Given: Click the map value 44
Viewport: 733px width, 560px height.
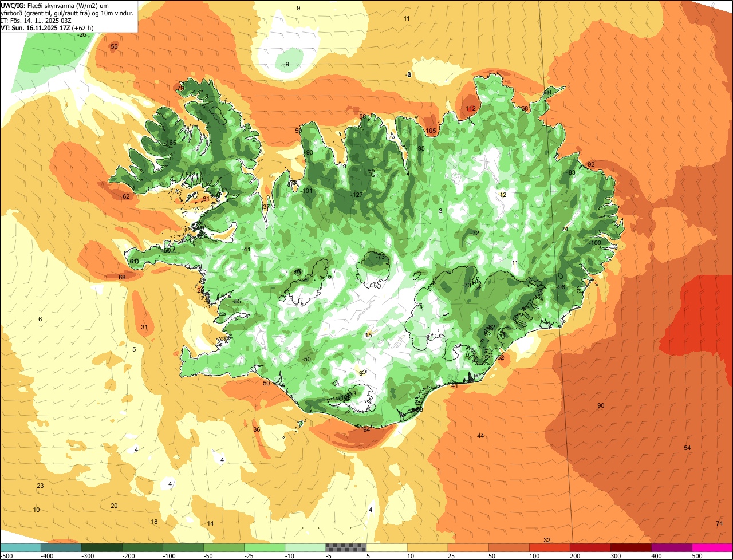Looking at the screenshot, I should click(x=480, y=436).
